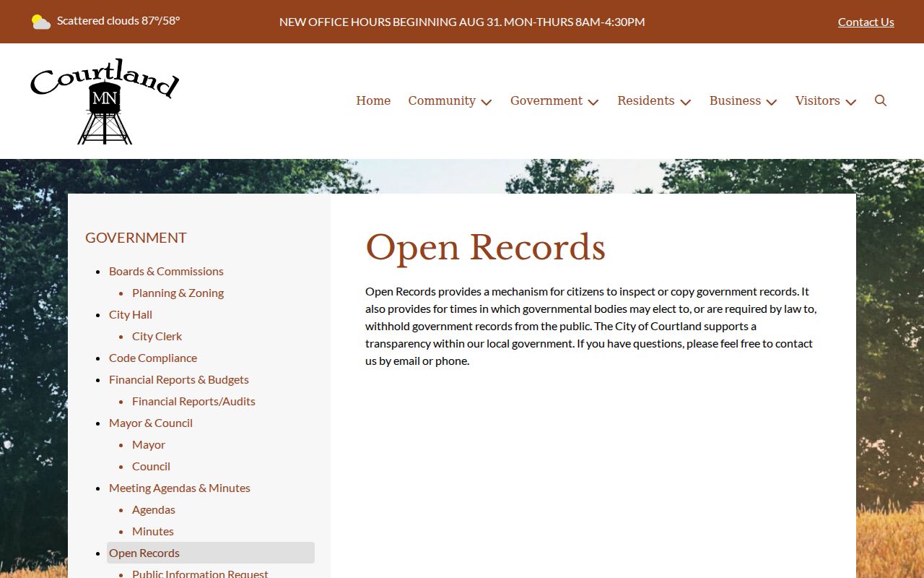Click the scattered clouds weather icon
924x578 pixels.
pos(41,22)
